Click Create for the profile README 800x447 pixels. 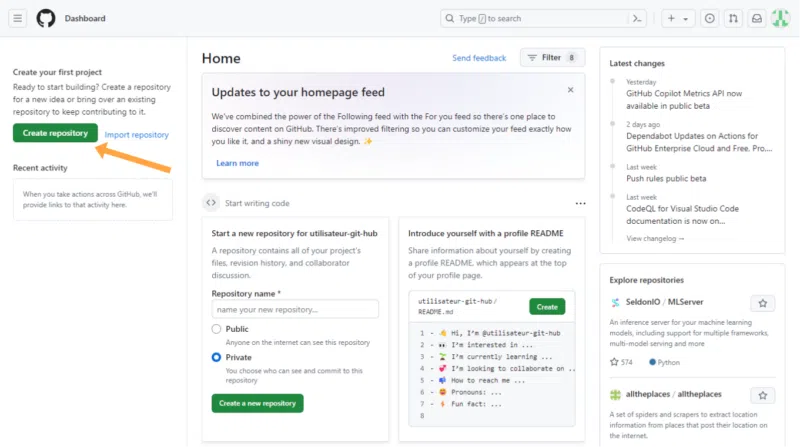click(547, 306)
